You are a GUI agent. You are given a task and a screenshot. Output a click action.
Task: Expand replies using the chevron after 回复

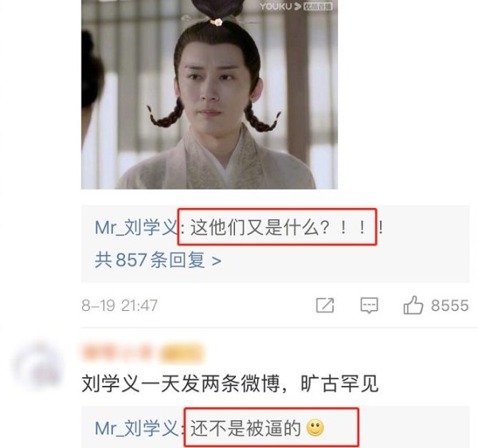[x=216, y=261]
